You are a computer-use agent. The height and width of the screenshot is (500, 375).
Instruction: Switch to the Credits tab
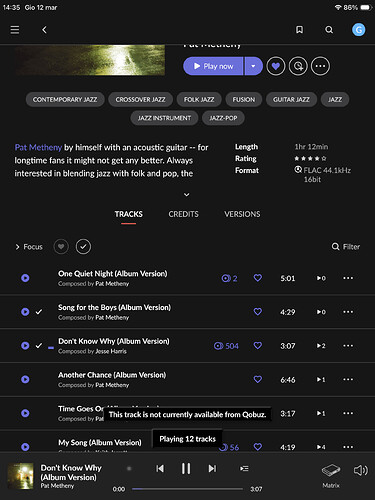click(183, 214)
